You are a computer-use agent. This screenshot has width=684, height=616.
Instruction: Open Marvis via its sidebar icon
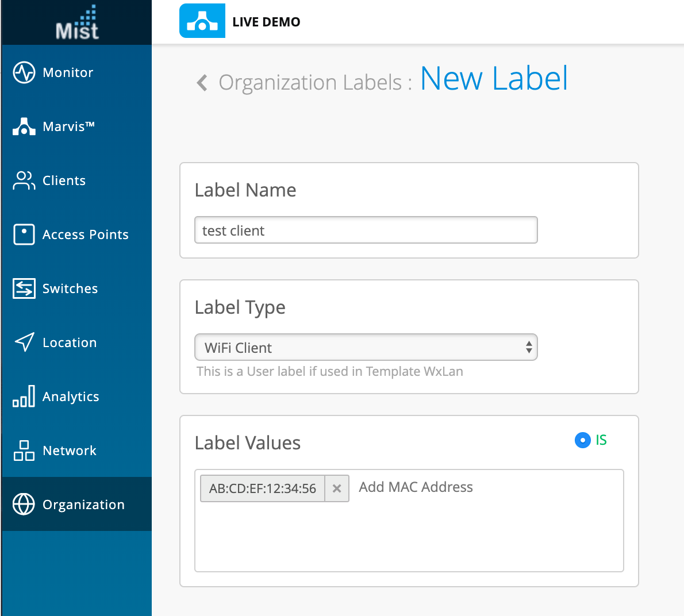tap(24, 126)
